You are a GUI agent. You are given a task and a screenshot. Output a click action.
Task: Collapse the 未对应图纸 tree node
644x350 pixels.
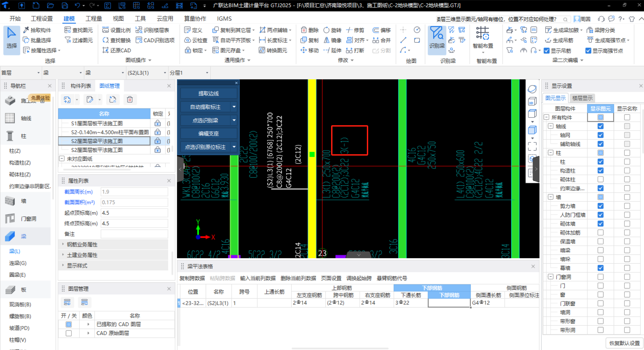[62, 158]
